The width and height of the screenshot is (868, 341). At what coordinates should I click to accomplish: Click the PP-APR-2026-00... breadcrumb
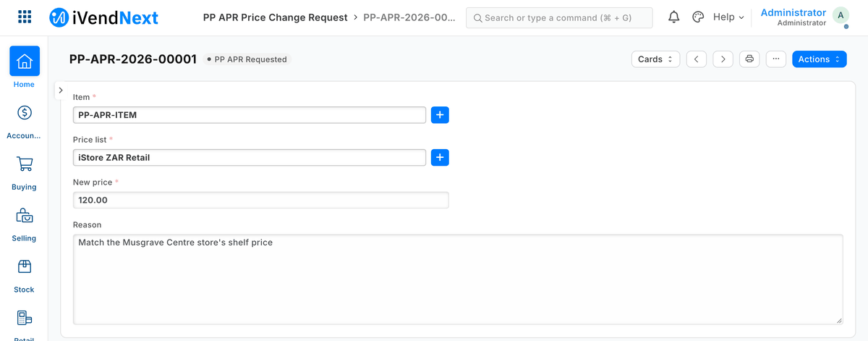point(409,17)
